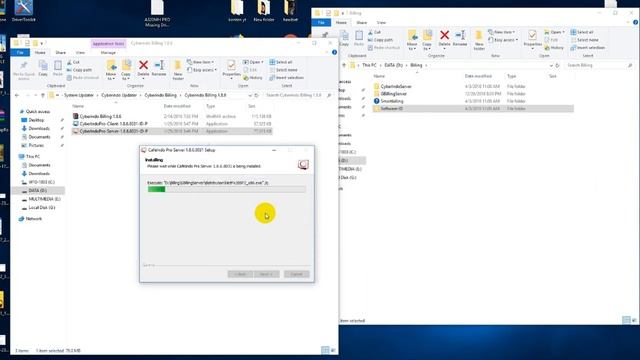Click Cyberindo Updater in the address breadcrumb
This screenshot has height=360, width=640.
119,95
